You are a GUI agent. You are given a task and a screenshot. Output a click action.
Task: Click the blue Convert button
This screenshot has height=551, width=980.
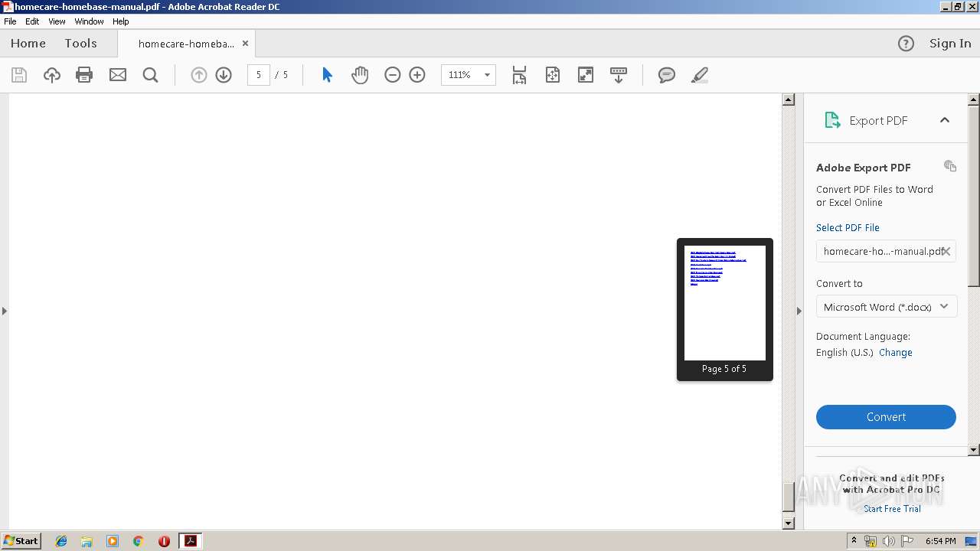tap(886, 417)
